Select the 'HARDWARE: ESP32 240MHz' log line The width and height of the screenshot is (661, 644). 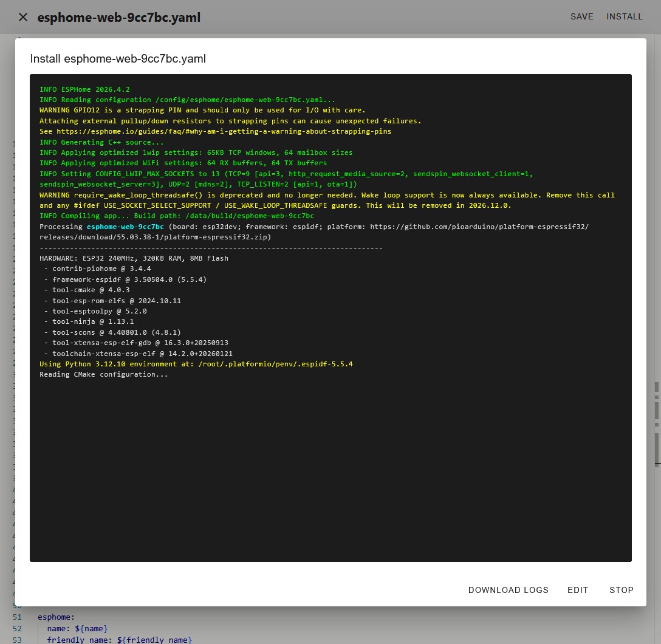(x=134, y=258)
